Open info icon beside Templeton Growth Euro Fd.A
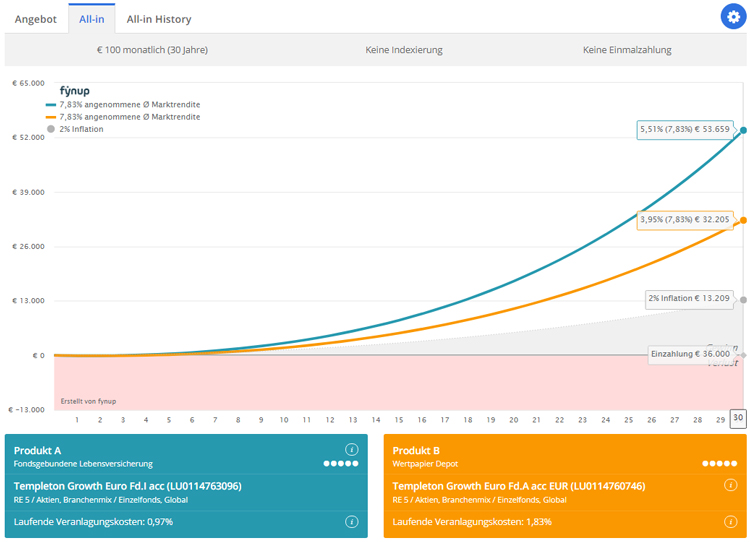The image size is (750, 542). coord(730,485)
